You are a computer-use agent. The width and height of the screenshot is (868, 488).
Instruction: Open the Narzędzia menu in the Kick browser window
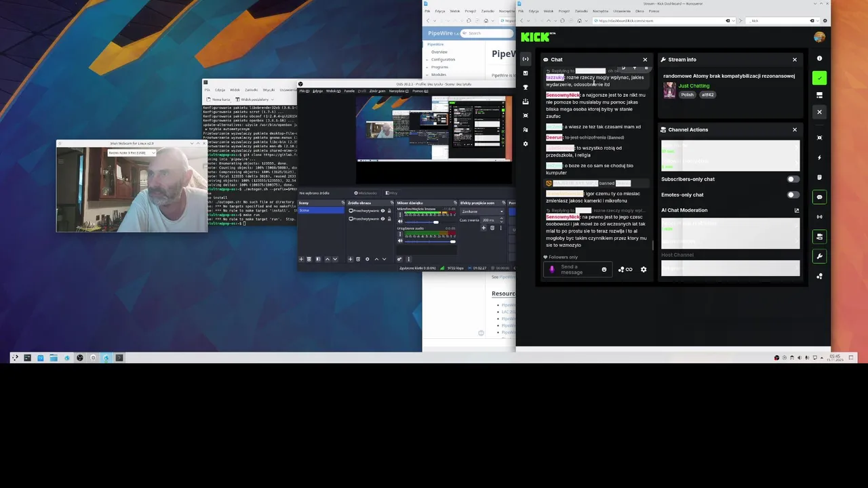pyautogui.click(x=600, y=11)
